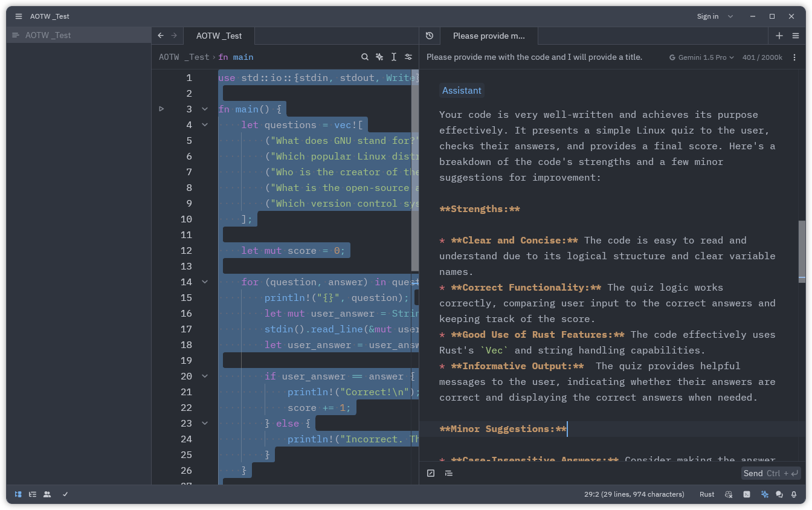Open the outline panel icon

click(33, 494)
